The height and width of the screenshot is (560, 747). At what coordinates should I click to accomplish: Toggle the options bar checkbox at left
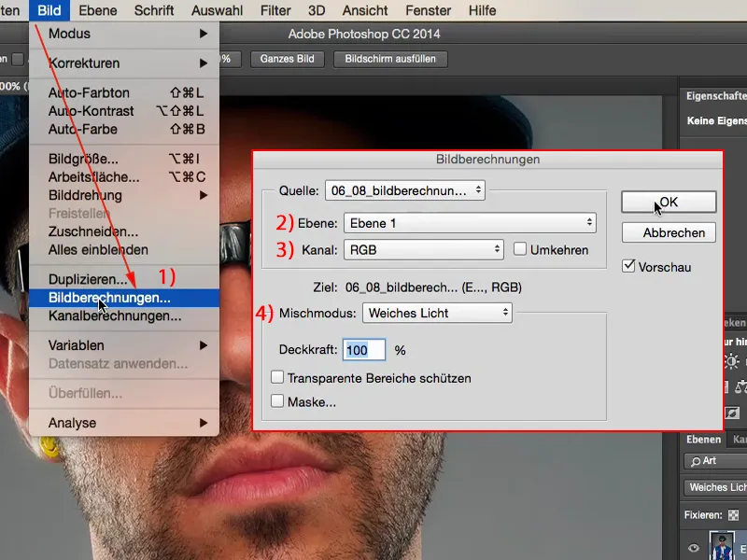click(18, 59)
